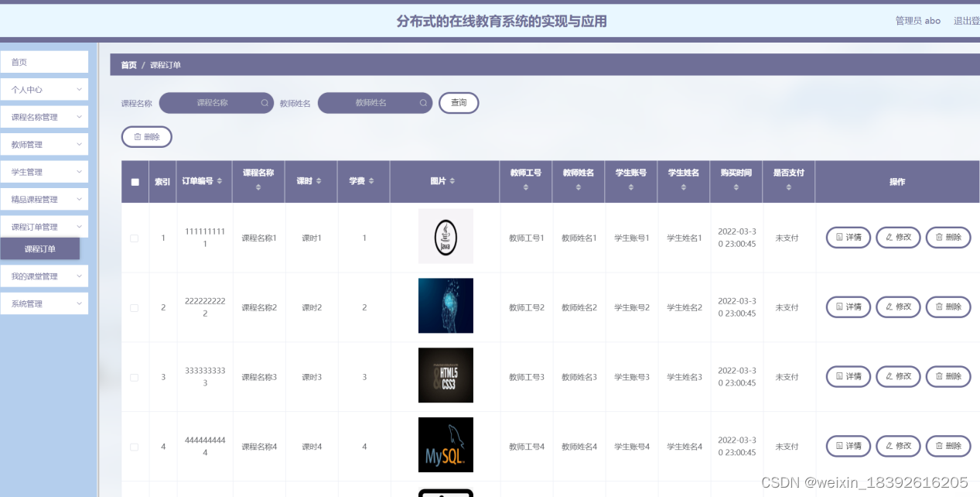Image resolution: width=980 pixels, height=497 pixels.
Task: Click 修改 for order 2222222222
Action: [898, 307]
